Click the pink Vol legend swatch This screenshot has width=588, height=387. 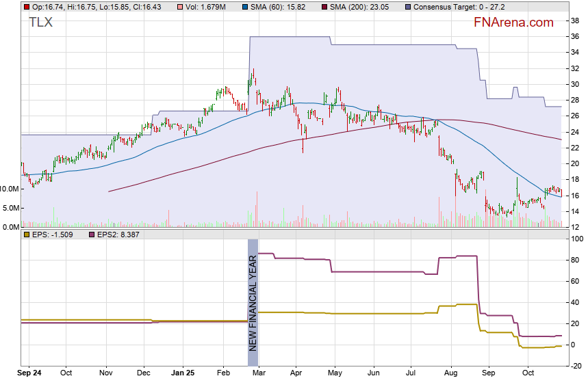(180, 7)
